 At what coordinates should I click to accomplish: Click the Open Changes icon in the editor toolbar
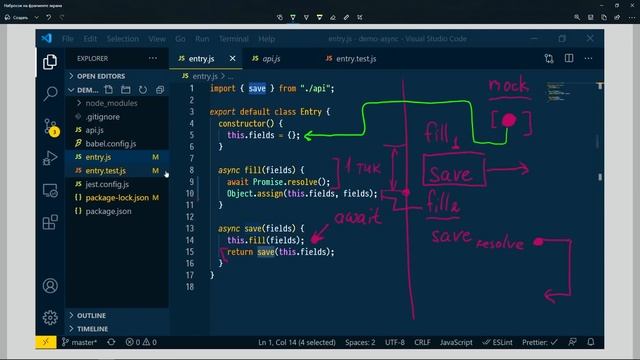(549, 59)
